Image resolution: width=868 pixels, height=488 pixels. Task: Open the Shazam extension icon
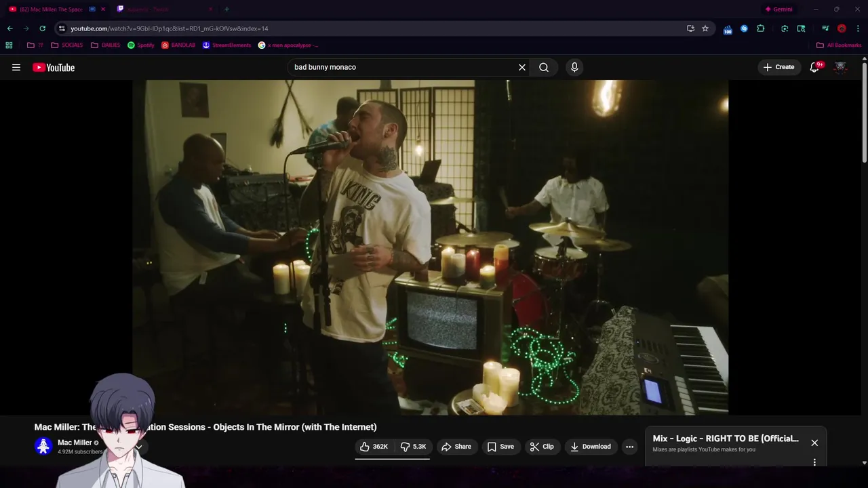pos(744,28)
